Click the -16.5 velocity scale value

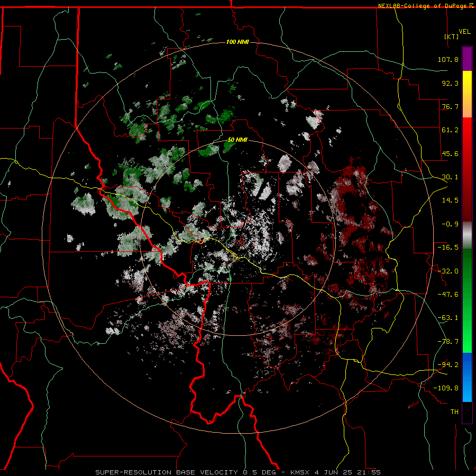point(448,248)
